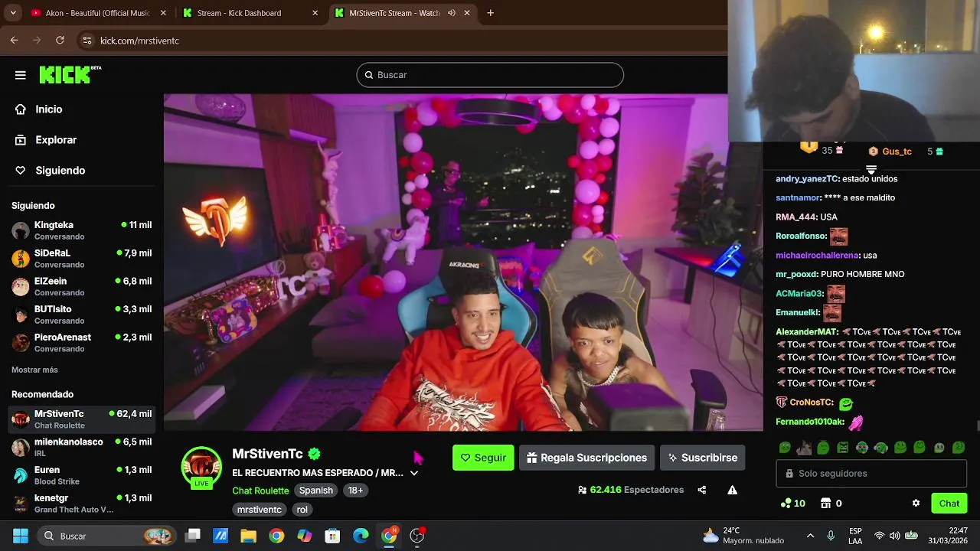
Task: Open ElZeein's channel in the Siguiendo list
Action: tap(81, 287)
